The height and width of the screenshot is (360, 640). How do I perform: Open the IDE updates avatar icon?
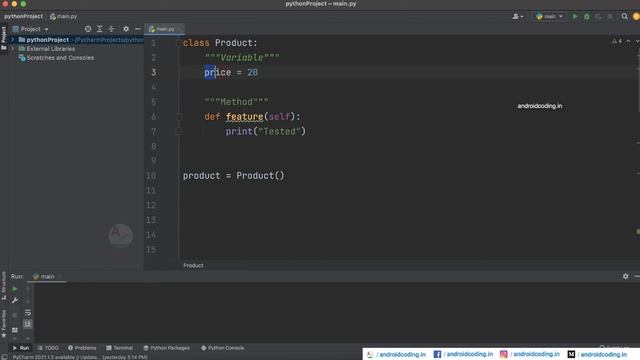point(636,17)
